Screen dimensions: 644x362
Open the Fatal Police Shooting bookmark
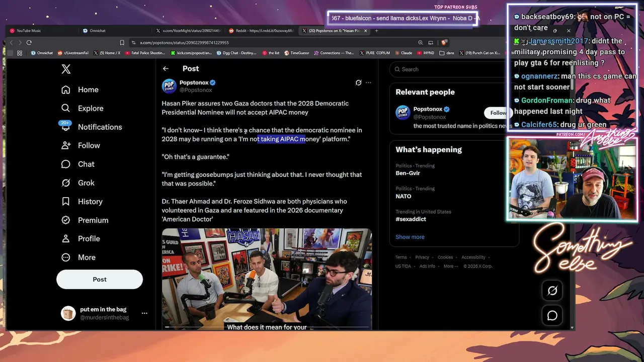click(145, 53)
